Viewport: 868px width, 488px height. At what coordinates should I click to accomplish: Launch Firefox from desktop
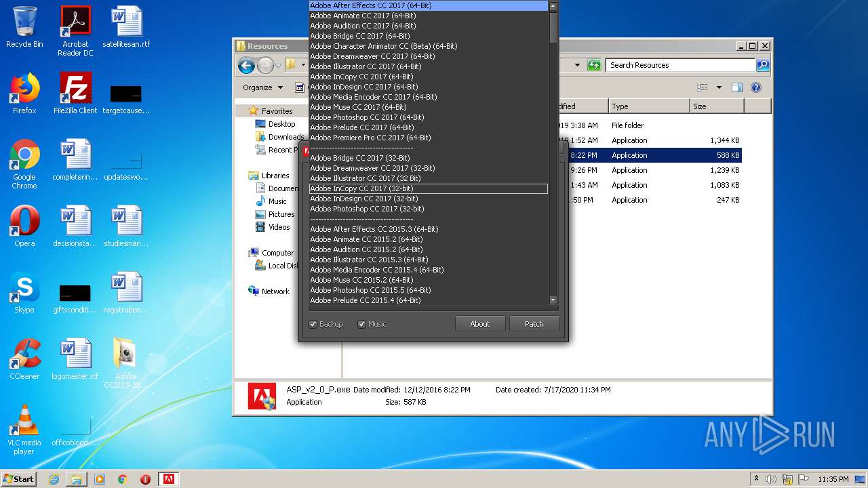24,94
